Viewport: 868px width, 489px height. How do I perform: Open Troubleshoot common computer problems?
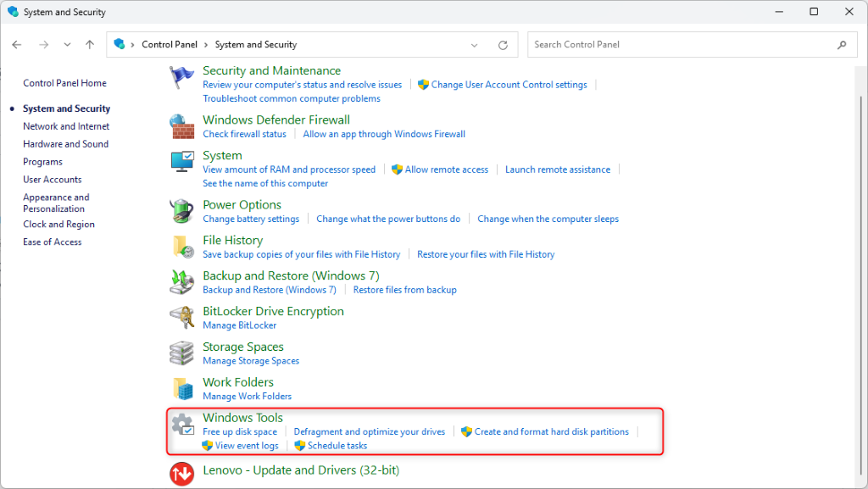coord(292,98)
